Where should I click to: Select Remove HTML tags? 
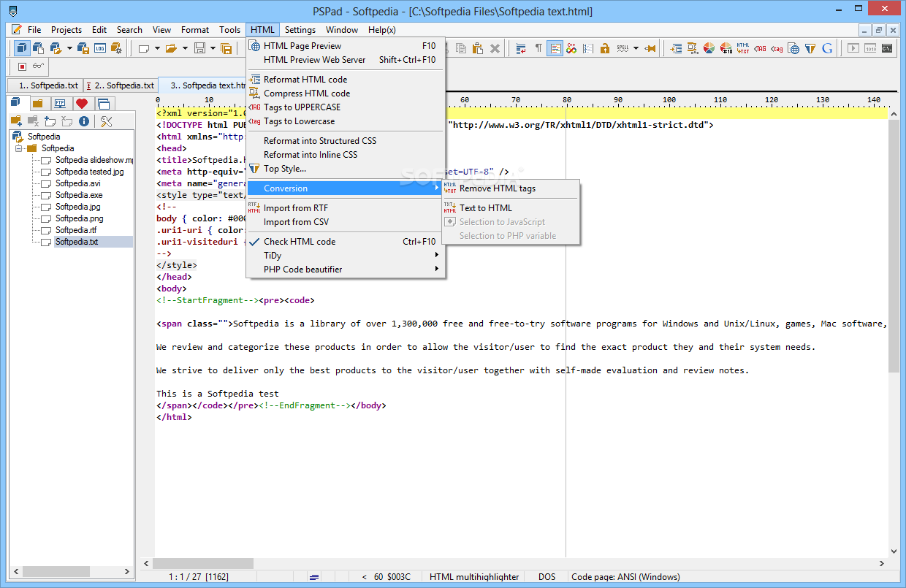(511, 188)
